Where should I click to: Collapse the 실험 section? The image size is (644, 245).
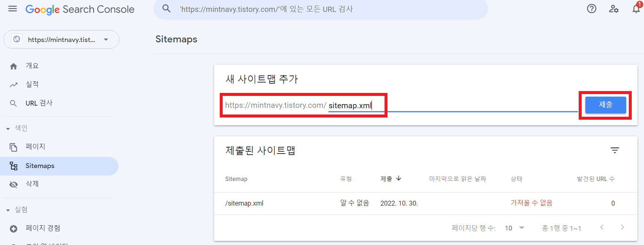17,210
